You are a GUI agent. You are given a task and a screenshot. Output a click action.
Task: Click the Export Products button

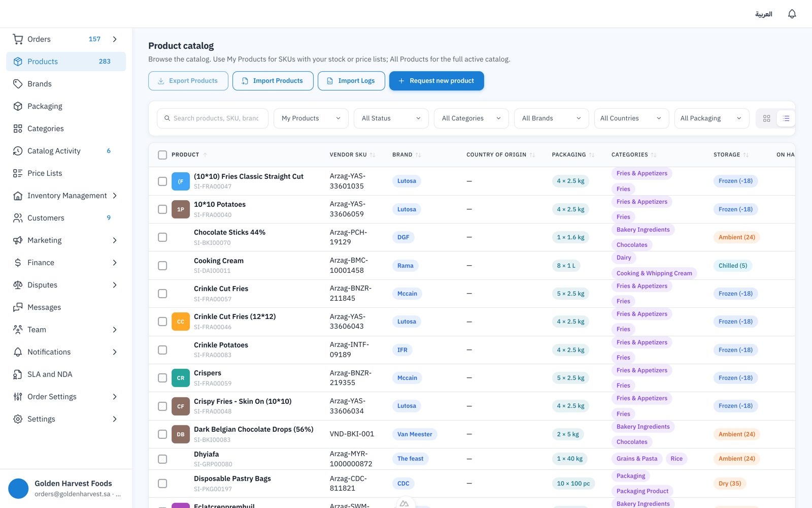pyautogui.click(x=188, y=81)
